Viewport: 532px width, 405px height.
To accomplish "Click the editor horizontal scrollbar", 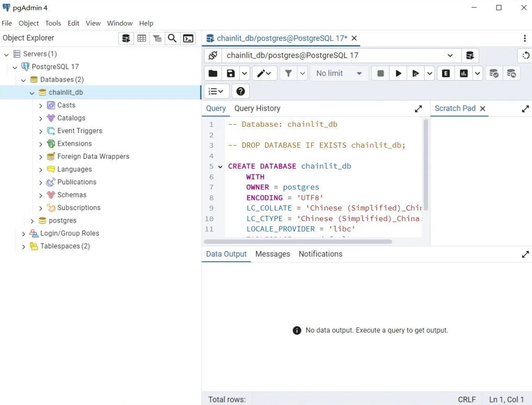I will [298, 242].
